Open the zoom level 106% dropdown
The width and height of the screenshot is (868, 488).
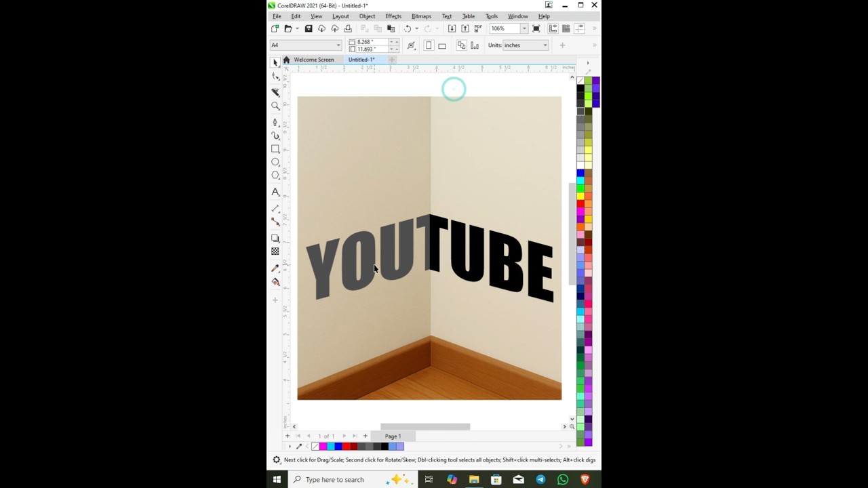pyautogui.click(x=524, y=28)
